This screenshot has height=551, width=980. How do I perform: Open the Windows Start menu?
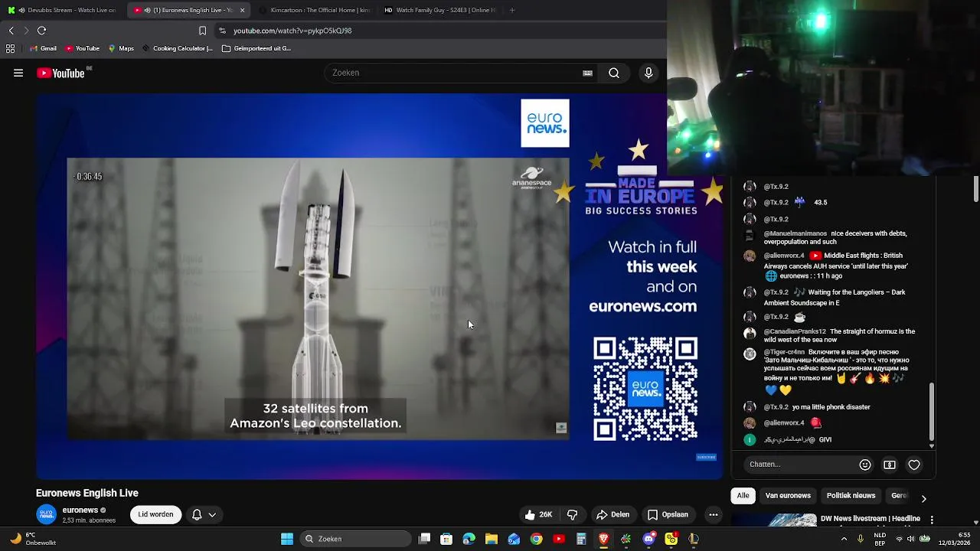[287, 539]
